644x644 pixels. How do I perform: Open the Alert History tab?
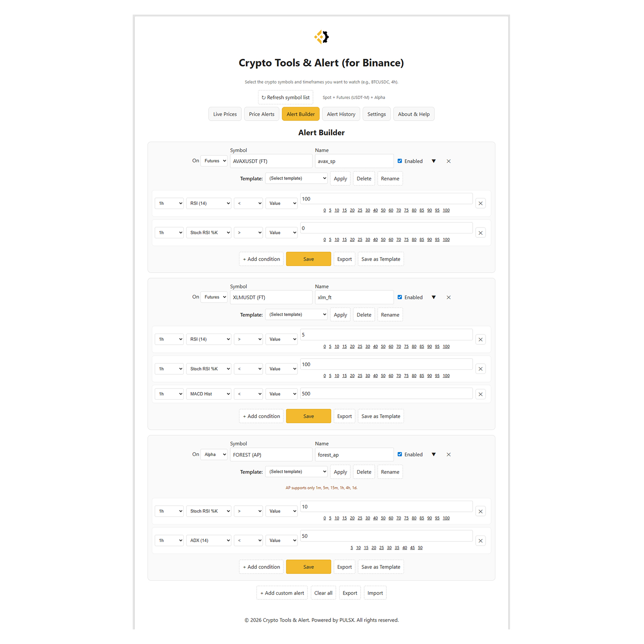click(x=341, y=114)
